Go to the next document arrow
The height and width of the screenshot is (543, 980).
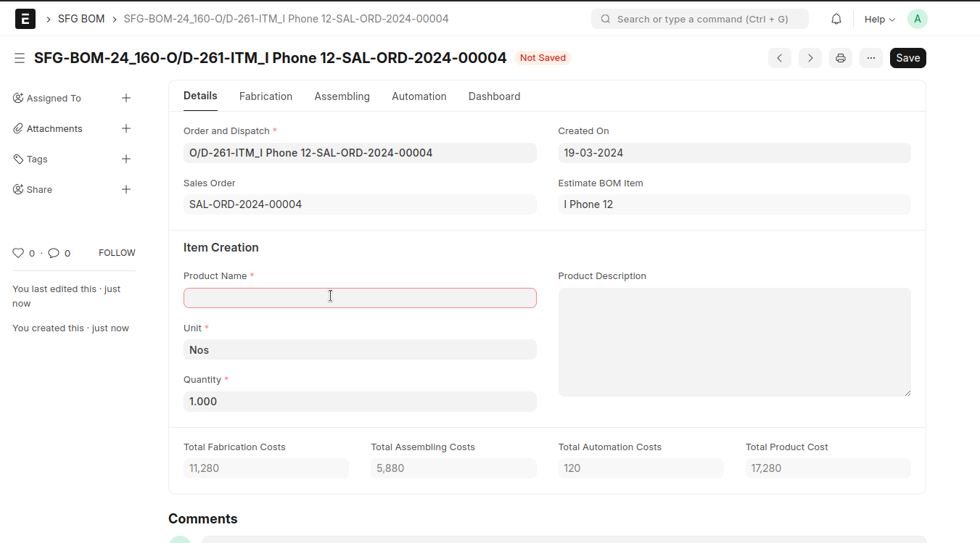point(810,58)
